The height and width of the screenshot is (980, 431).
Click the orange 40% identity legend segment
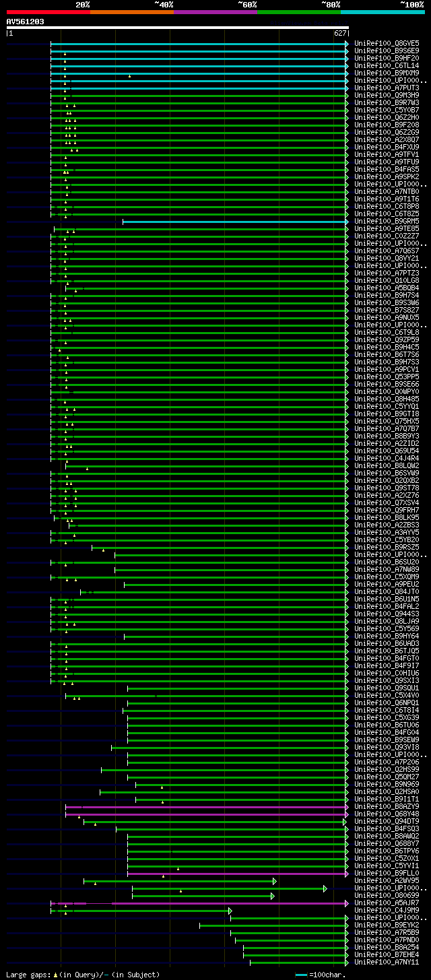[x=132, y=11]
